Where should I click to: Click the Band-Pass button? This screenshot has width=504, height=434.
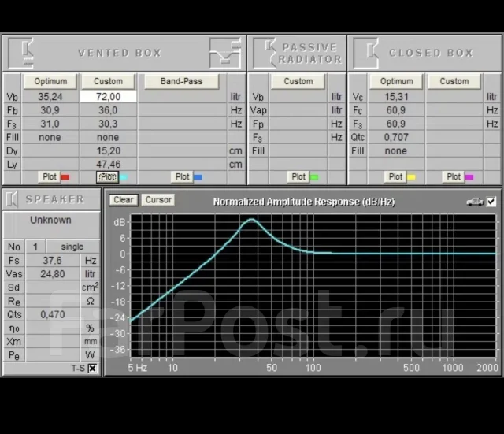182,81
